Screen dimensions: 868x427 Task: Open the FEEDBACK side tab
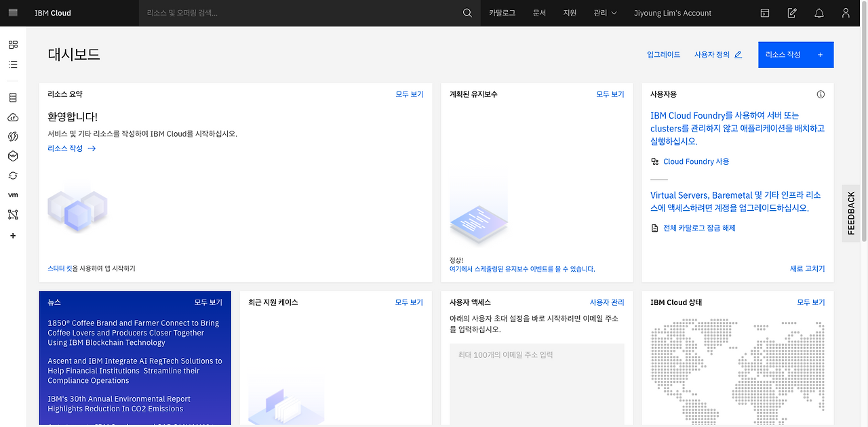(x=852, y=213)
